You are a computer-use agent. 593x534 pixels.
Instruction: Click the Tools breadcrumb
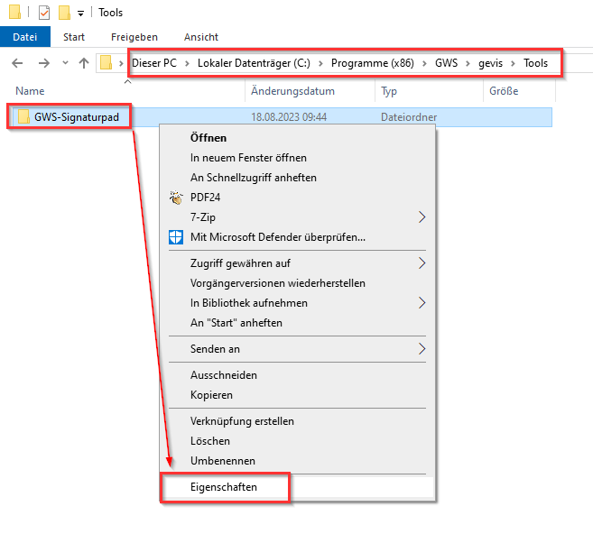point(536,63)
